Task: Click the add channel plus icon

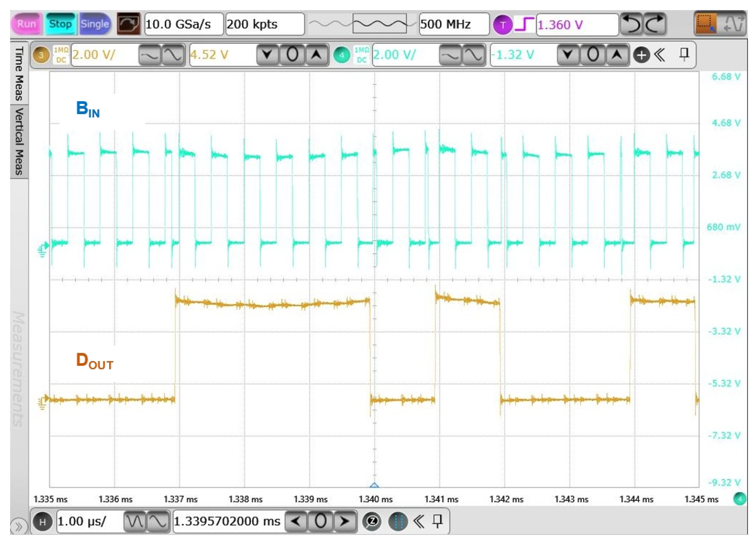Action: [641, 55]
